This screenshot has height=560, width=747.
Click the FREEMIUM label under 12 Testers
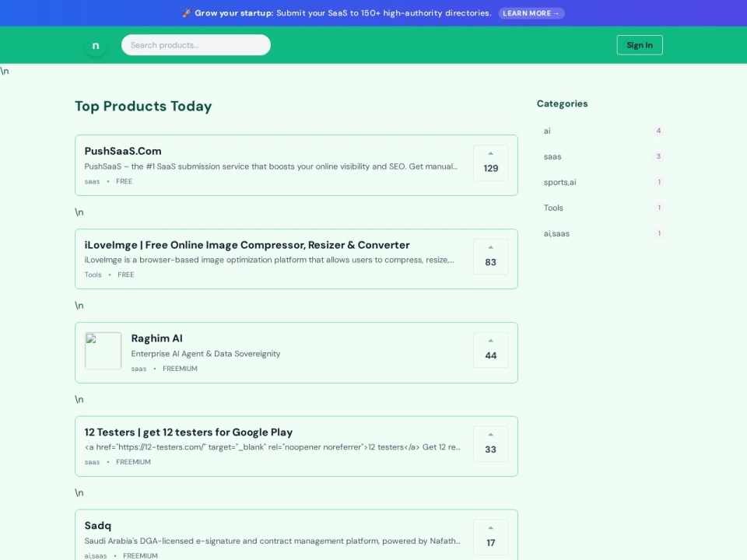(133, 461)
